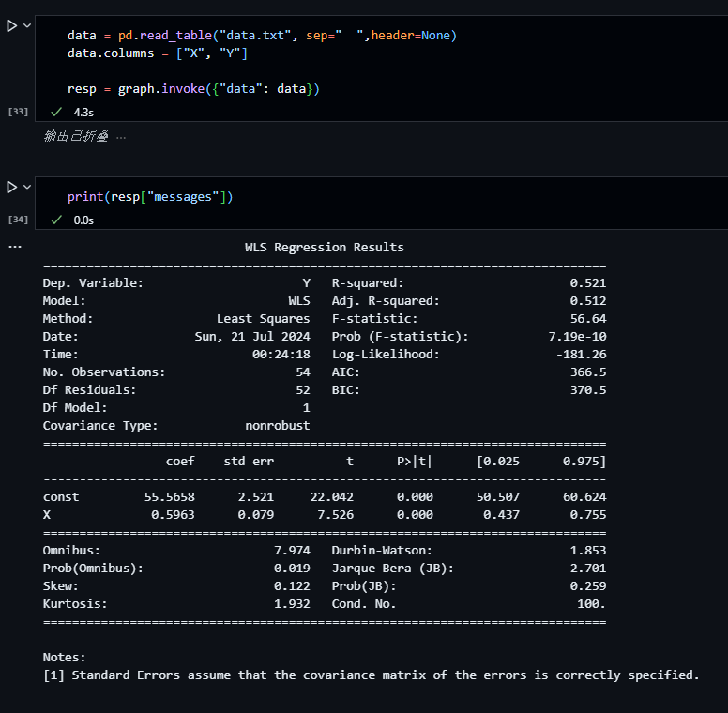
Task: Open the output actions ellipsis beside regression results
Action: [15, 247]
